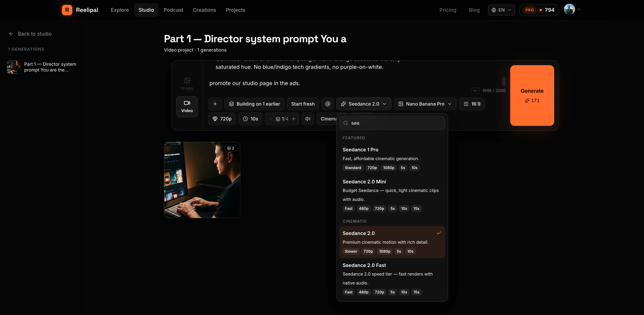Open the Projects tab

235,10
